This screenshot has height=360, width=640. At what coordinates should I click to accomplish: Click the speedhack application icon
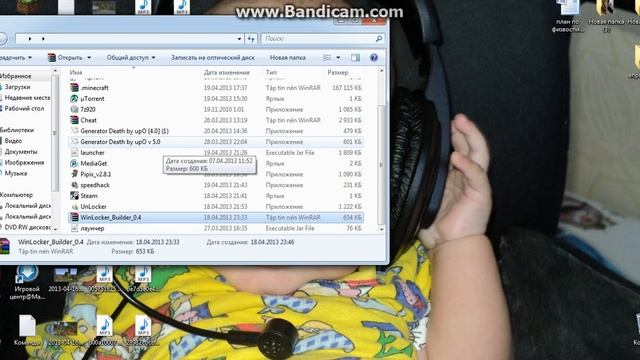pyautogui.click(x=74, y=185)
